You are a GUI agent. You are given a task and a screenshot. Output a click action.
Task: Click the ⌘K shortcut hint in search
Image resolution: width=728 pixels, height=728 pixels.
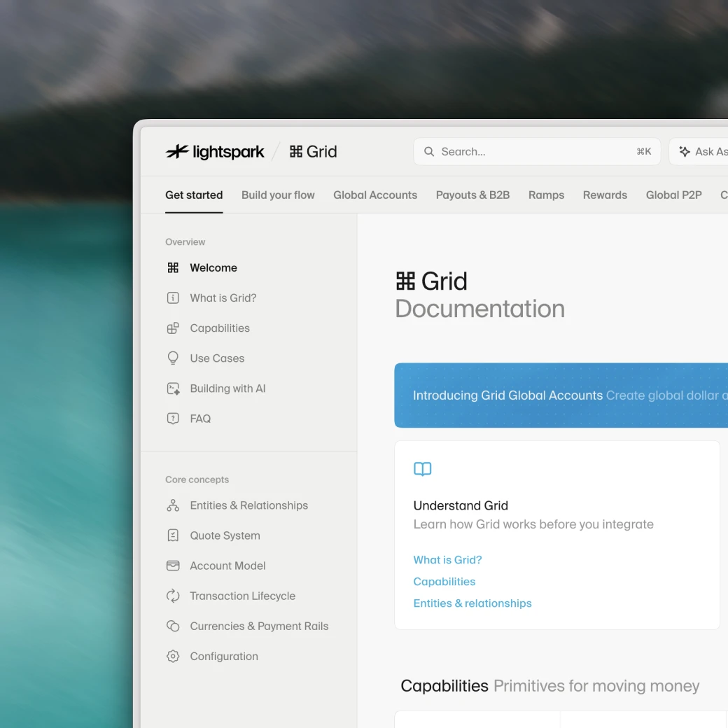point(643,152)
